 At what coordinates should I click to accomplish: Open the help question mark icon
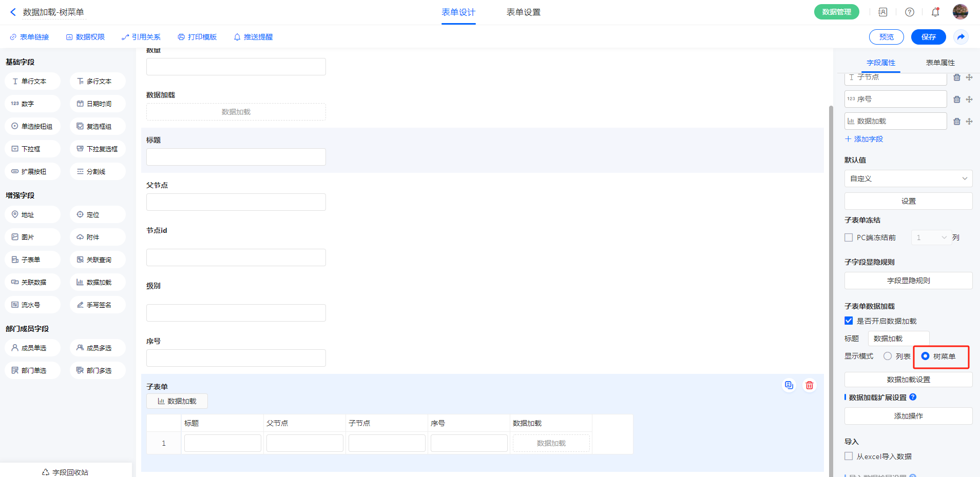tap(909, 12)
